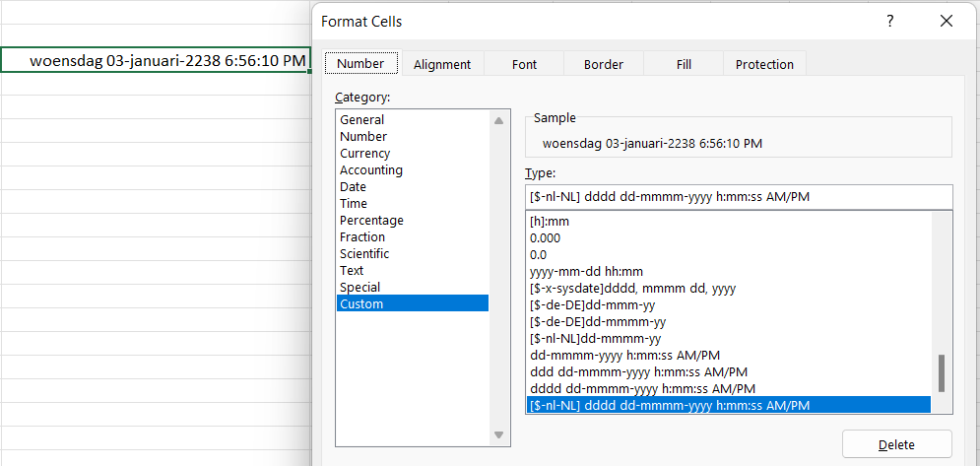
Task: Open the Protection tab
Action: point(764,64)
